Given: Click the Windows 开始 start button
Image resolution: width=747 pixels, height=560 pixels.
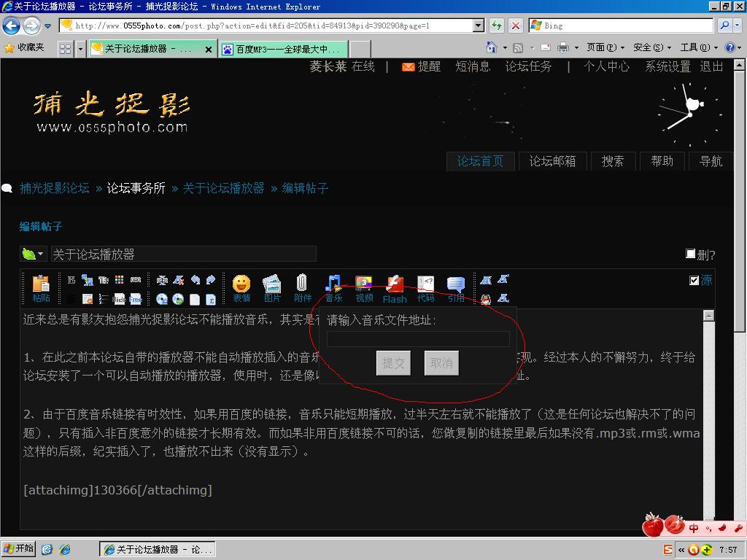Looking at the screenshot, I should click(x=19, y=548).
